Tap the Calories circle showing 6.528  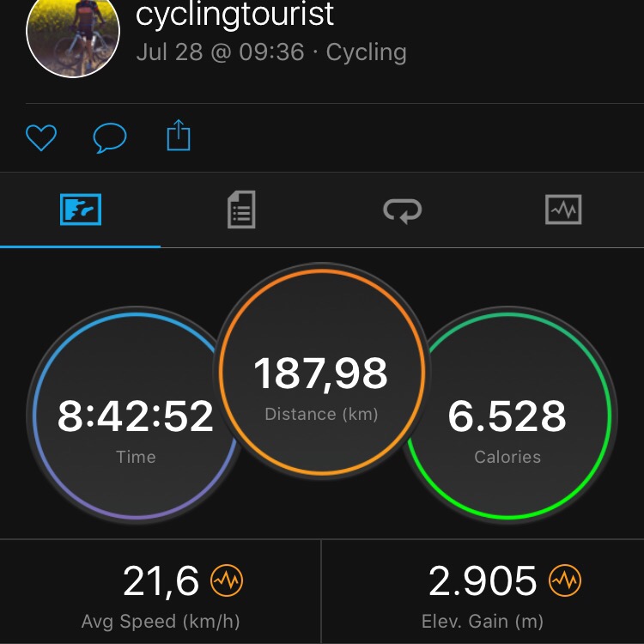507,417
